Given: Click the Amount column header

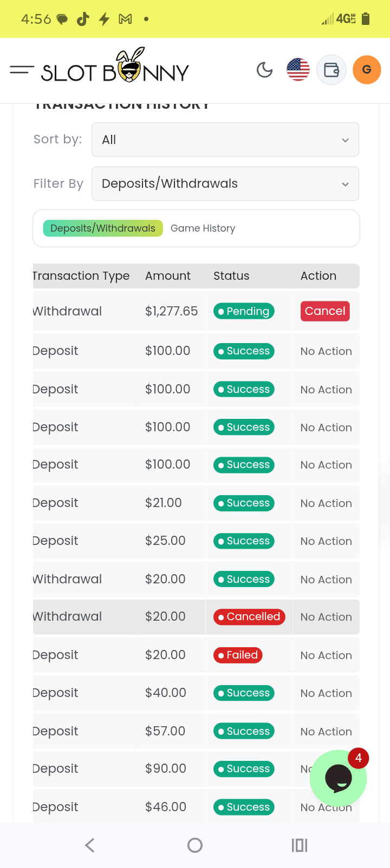Looking at the screenshot, I should coord(168,276).
